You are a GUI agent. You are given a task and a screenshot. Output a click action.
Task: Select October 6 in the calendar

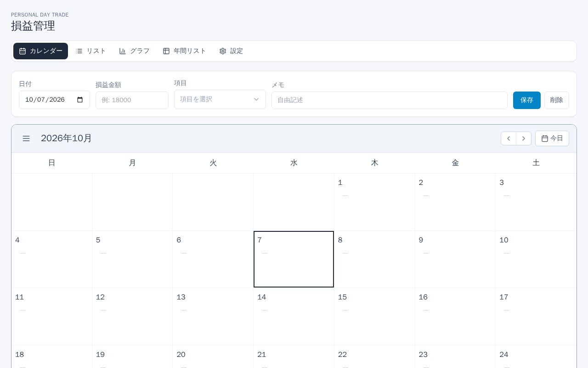(x=213, y=259)
